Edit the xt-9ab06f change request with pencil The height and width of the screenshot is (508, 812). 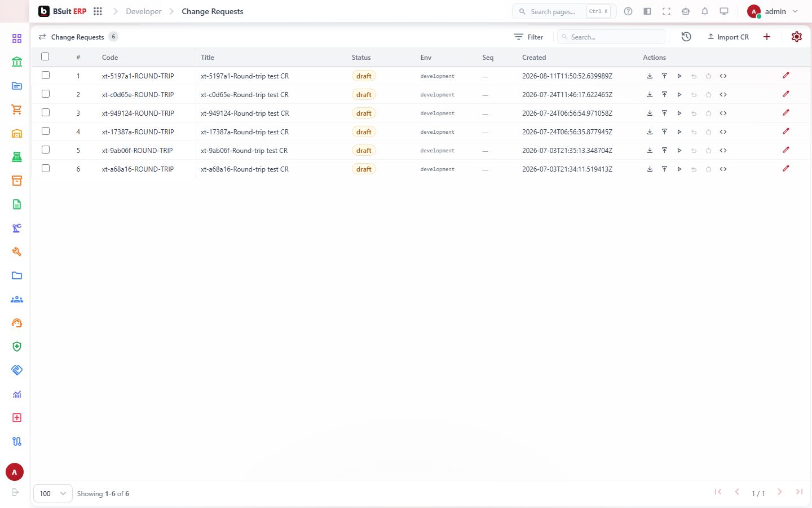pos(786,150)
